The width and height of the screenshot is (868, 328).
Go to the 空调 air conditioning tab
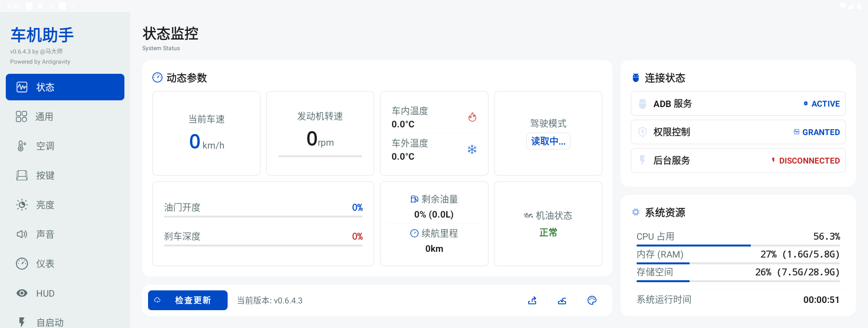coord(65,146)
